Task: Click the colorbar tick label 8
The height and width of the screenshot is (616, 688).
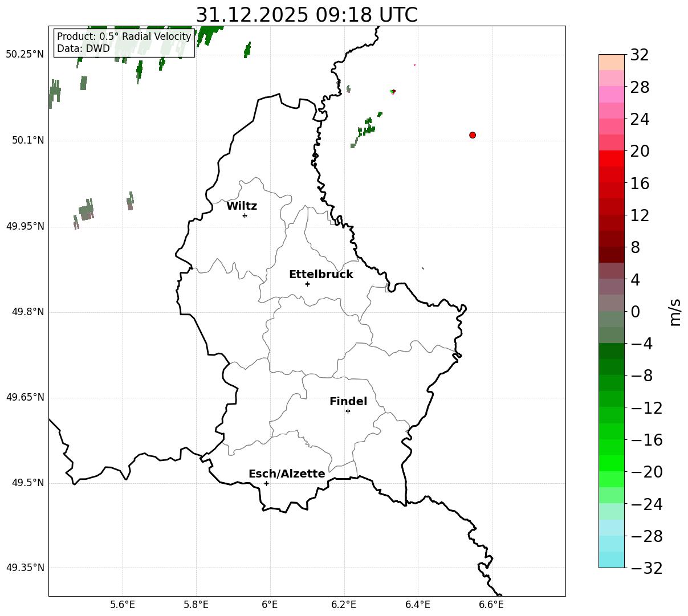Action: click(x=635, y=248)
